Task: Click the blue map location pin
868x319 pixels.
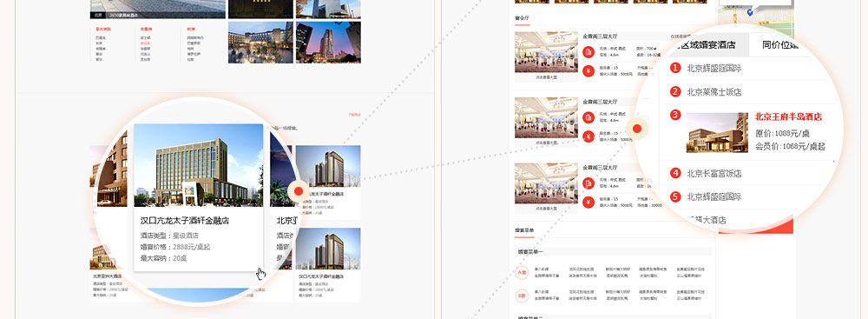Action: click(x=750, y=12)
